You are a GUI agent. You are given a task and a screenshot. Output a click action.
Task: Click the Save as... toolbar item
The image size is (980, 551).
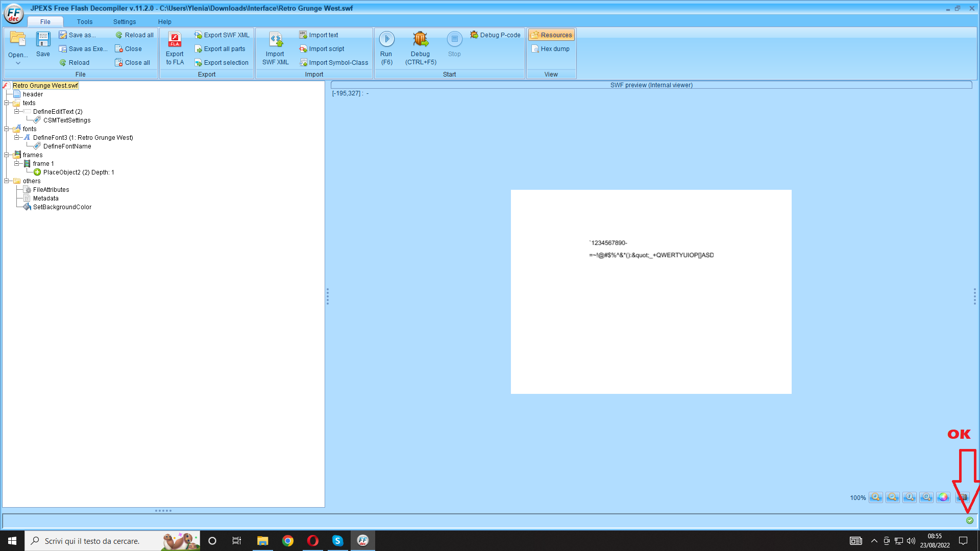tap(78, 35)
